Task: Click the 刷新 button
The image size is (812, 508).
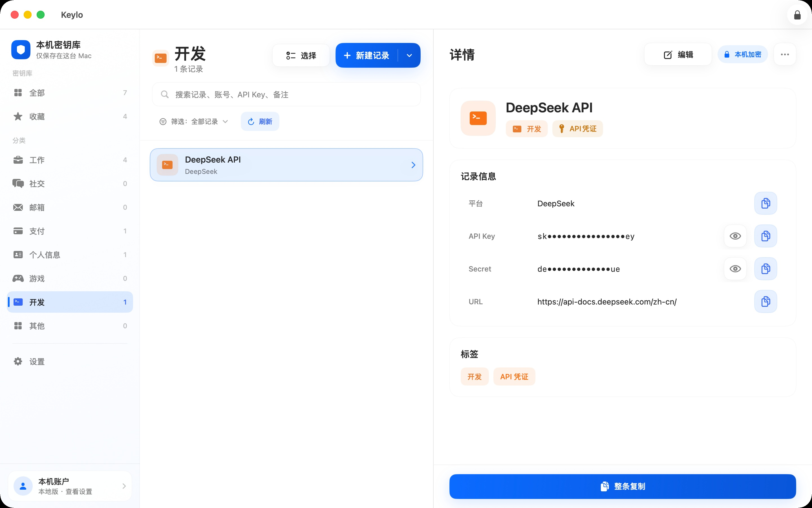Action: coord(260,121)
